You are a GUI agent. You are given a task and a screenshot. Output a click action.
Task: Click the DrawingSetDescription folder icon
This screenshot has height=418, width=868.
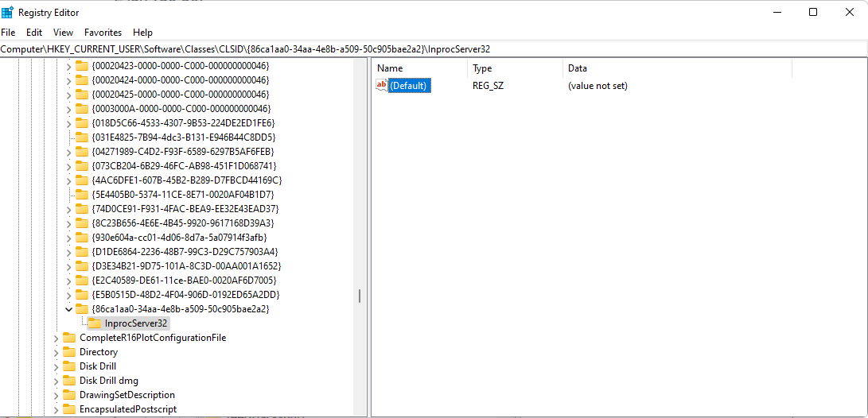(69, 395)
